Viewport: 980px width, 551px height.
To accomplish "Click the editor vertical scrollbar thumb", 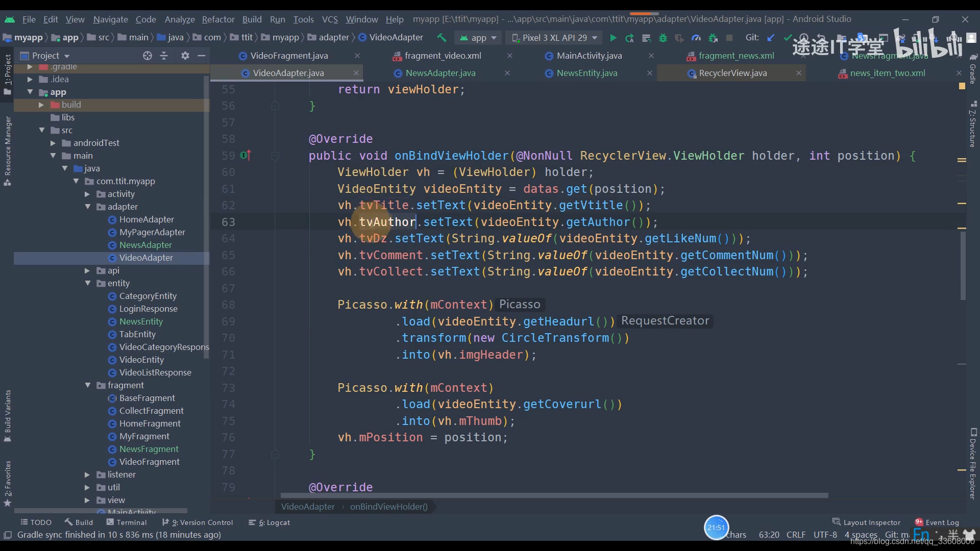I will pyautogui.click(x=963, y=265).
